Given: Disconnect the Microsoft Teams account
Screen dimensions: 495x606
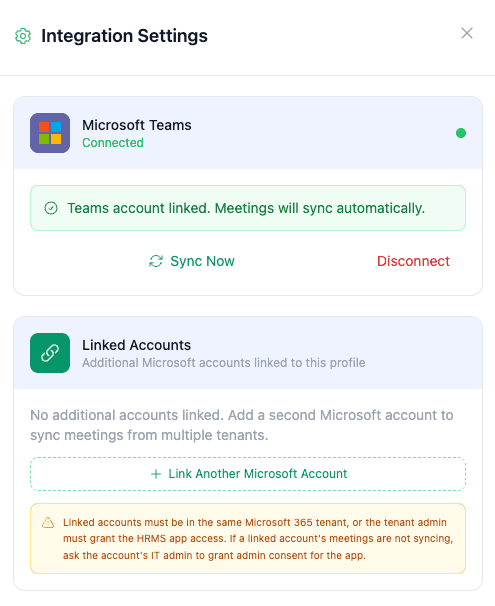Looking at the screenshot, I should click(x=413, y=261).
